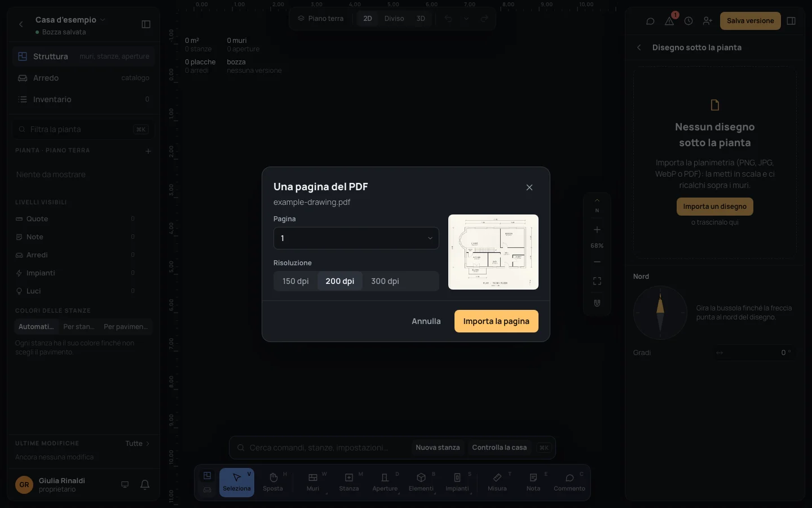Viewport: 812px width, 508px height.
Task: Expand the Casa d'esempio project menu
Action: pos(70,20)
